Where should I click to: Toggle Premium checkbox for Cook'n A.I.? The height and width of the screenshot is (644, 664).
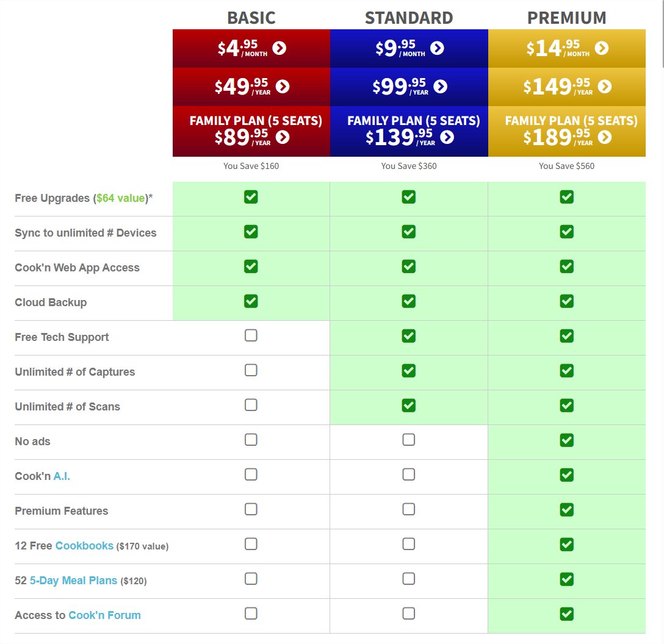tap(567, 474)
